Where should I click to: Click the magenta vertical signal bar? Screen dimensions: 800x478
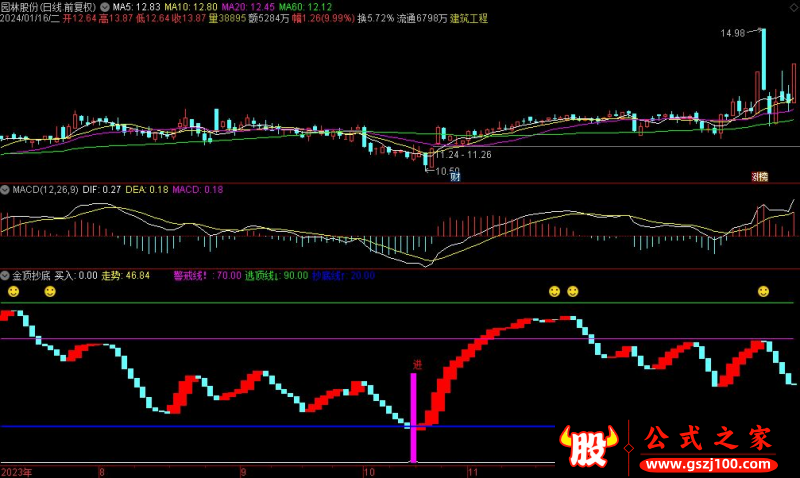point(413,418)
